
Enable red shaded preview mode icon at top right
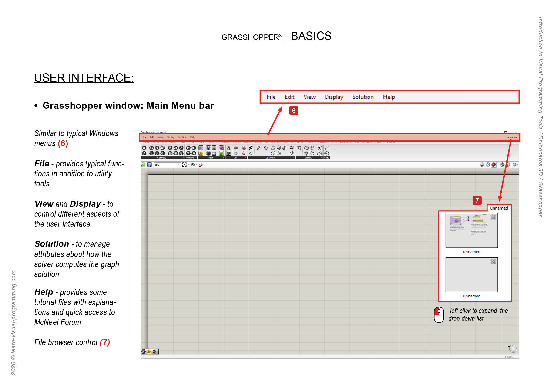(494, 165)
